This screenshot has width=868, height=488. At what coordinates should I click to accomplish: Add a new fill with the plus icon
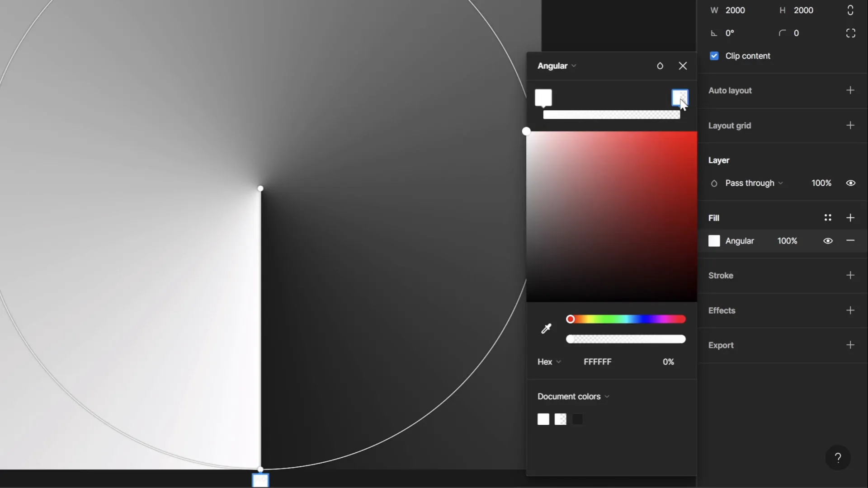click(x=850, y=217)
